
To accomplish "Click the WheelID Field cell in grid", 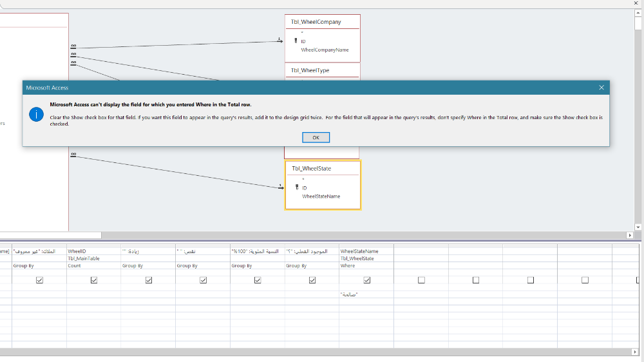I will click(93, 251).
